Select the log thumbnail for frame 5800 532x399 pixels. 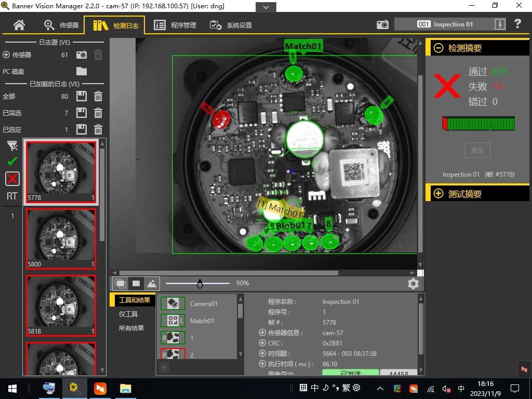(x=61, y=238)
